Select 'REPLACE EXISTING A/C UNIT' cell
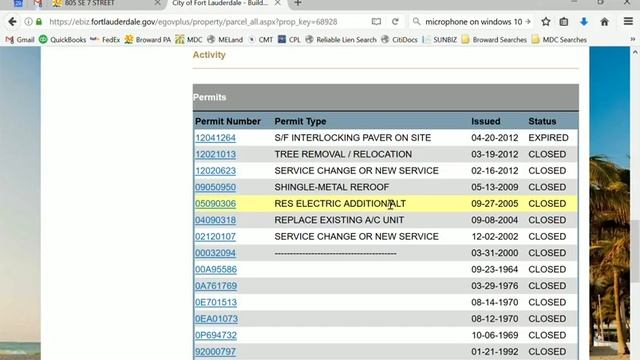Image resolution: width=640 pixels, height=360 pixels. 339,220
